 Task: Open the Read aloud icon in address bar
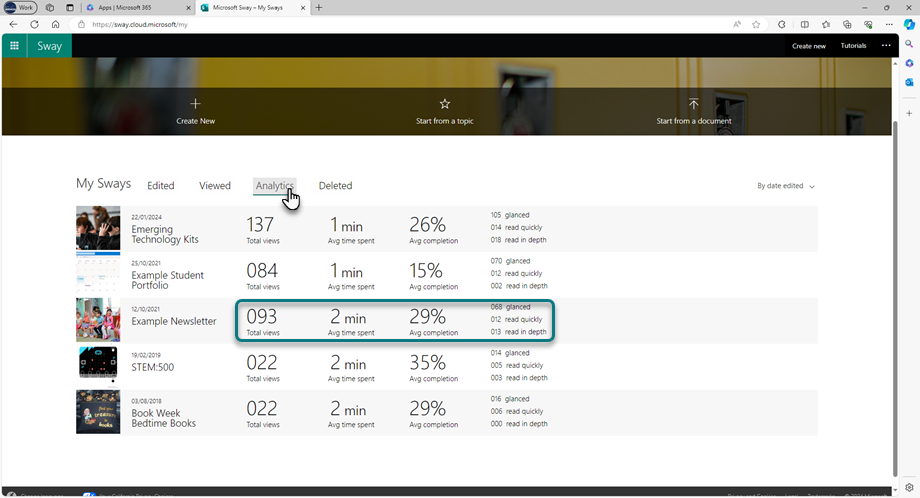737,24
